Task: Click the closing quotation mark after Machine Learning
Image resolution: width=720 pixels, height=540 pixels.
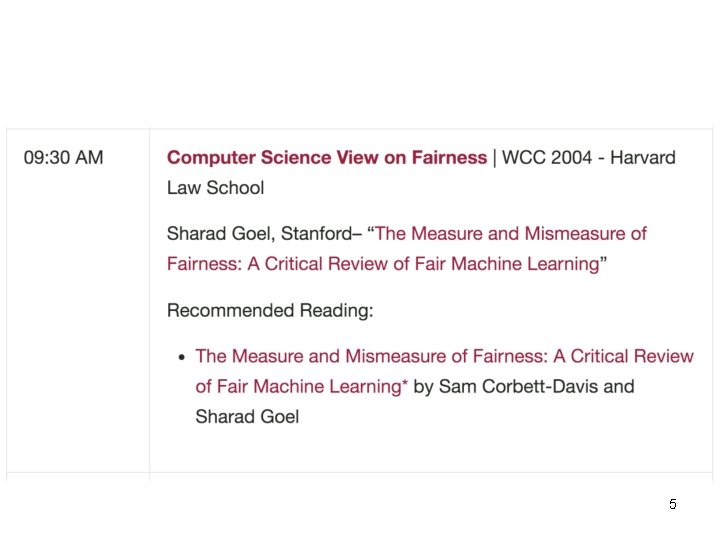Action: 603,262
